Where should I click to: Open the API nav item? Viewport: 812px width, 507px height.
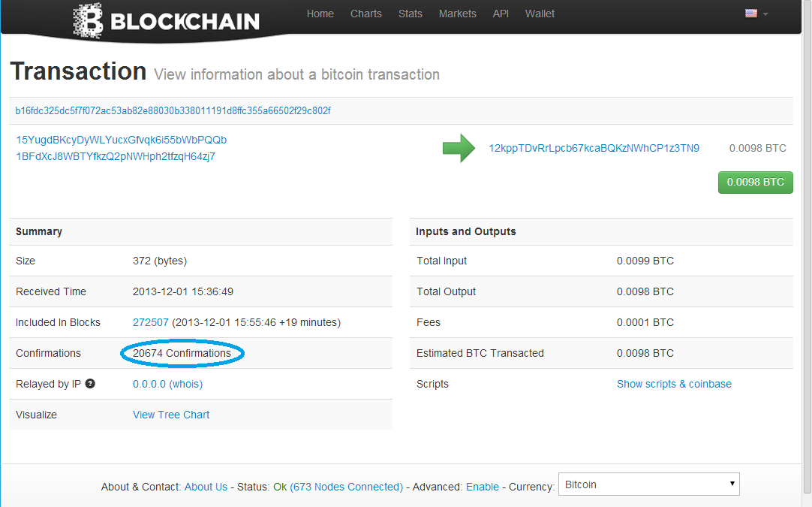501,14
